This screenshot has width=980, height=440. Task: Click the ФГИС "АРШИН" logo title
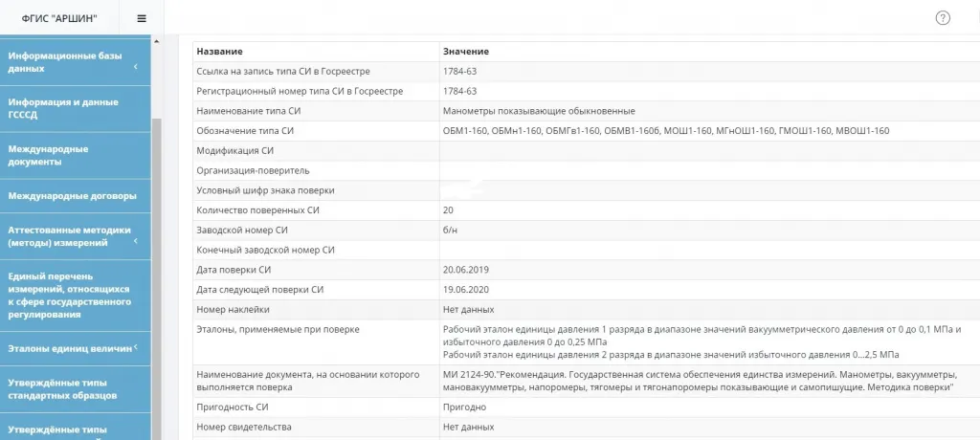[59, 18]
